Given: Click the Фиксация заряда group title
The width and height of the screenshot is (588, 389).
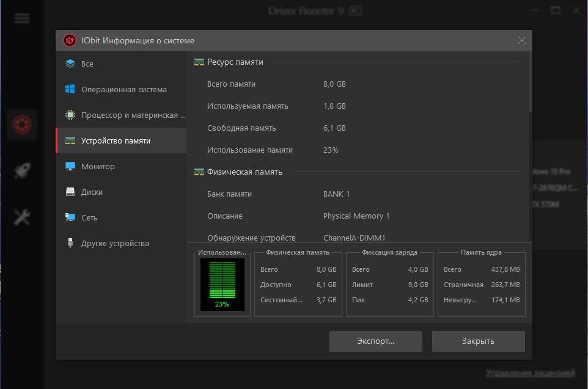Looking at the screenshot, I should [x=389, y=253].
